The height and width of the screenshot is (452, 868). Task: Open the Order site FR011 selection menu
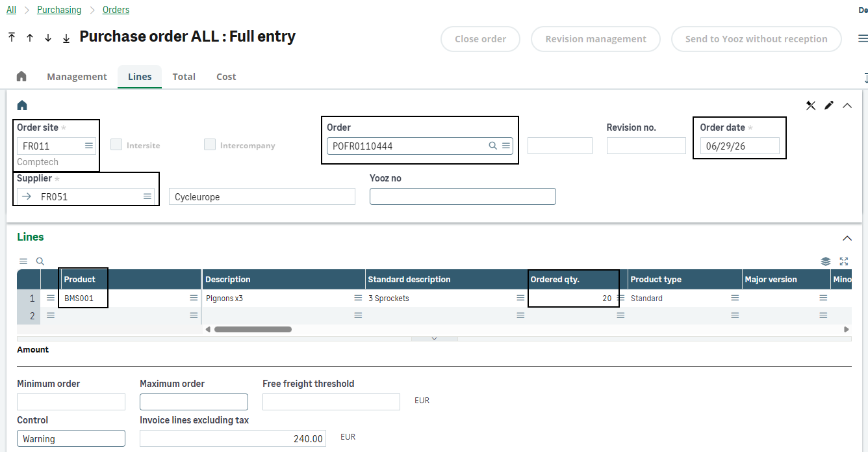coord(89,146)
